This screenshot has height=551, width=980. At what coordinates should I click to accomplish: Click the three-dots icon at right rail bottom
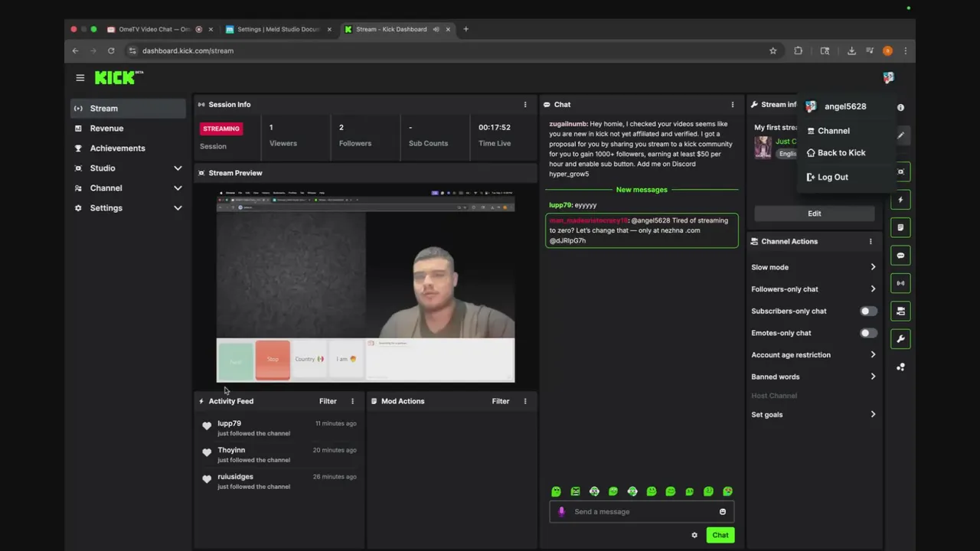tap(900, 367)
